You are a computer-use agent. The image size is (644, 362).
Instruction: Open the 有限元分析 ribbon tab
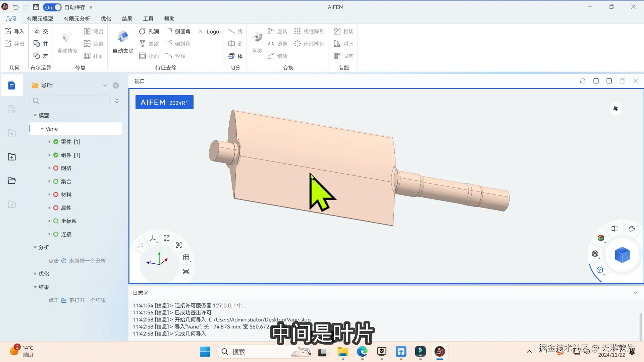click(x=77, y=18)
